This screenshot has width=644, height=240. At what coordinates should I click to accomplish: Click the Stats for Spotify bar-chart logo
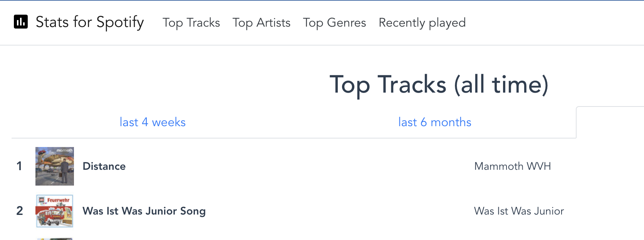click(21, 22)
